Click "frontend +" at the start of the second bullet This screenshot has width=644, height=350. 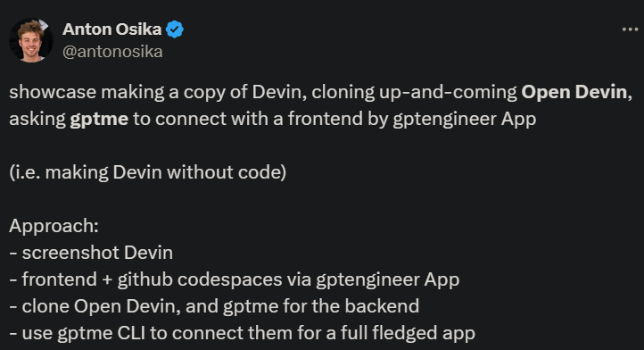tap(68, 279)
